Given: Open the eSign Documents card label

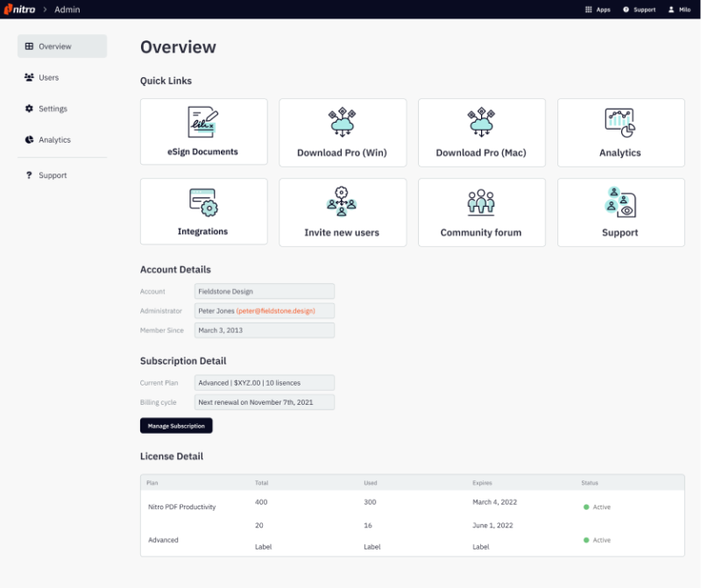Looking at the screenshot, I should pyautogui.click(x=202, y=152).
